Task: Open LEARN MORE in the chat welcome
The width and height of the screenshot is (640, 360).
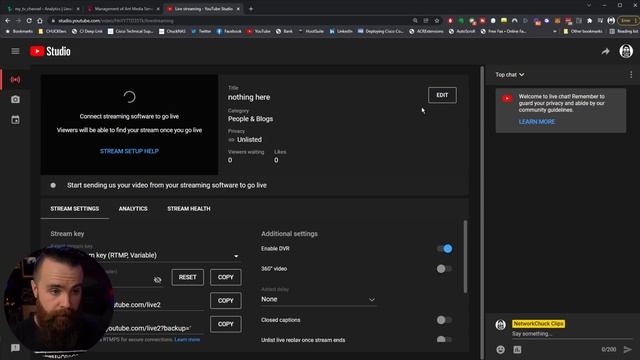Action: [537, 122]
